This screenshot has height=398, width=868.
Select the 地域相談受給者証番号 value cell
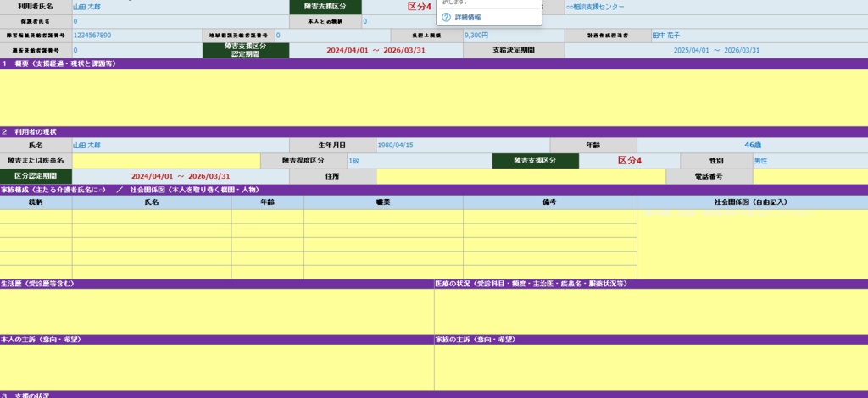332,36
